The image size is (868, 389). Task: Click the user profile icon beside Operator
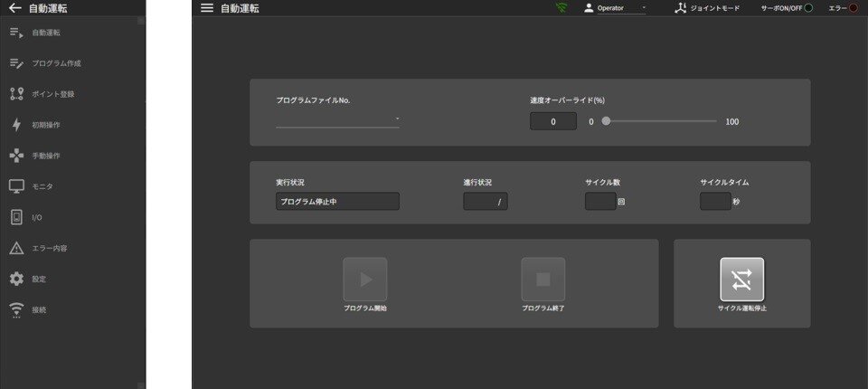pos(589,8)
